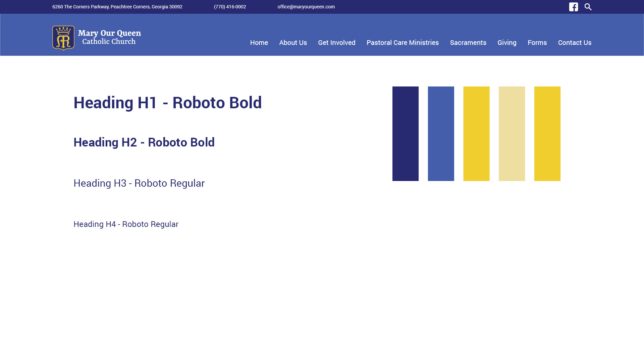Open the Facebook page icon

coord(573,7)
